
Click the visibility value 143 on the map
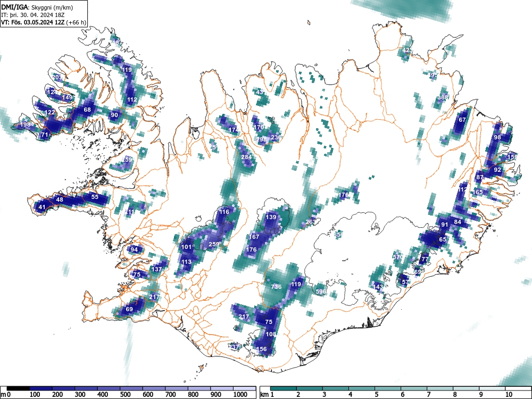click(378, 287)
